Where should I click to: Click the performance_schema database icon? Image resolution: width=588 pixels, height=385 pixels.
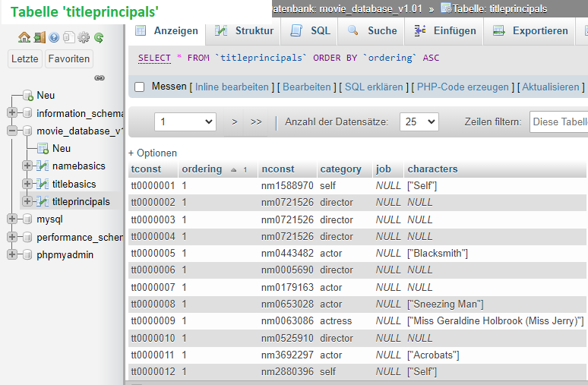click(27, 237)
